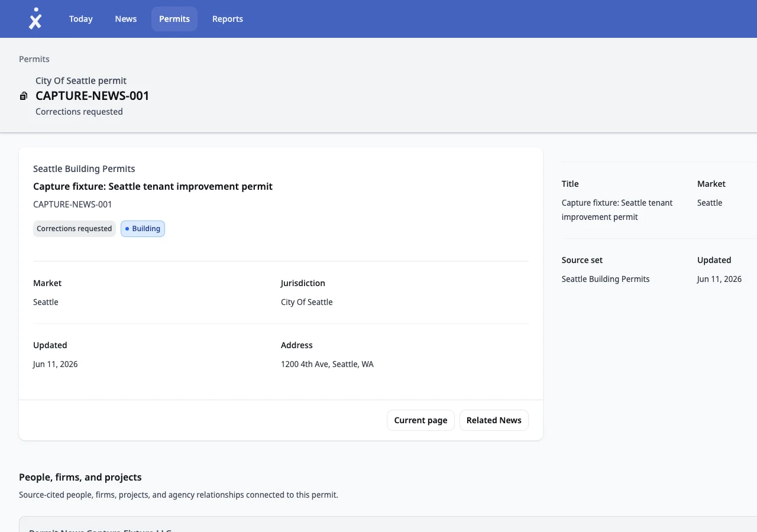This screenshot has width=757, height=532.
Task: Click 'Seattle Building Permits' under Source set
Action: pyautogui.click(x=606, y=279)
